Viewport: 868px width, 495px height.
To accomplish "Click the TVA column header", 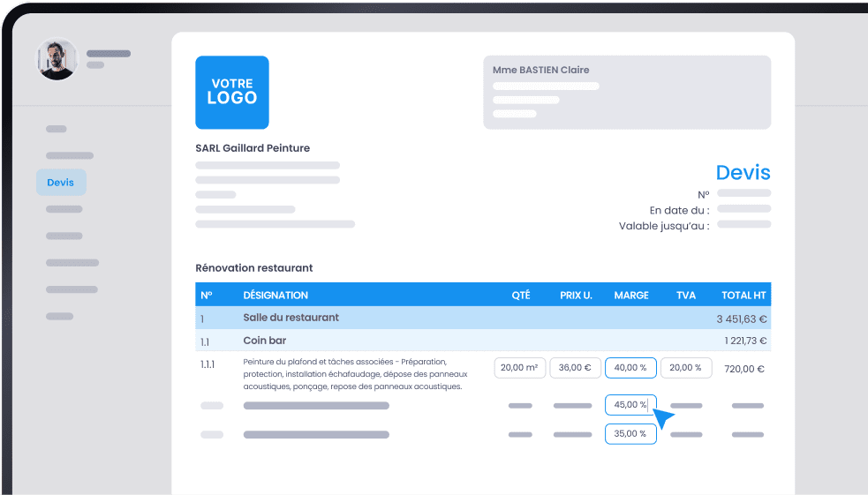I will tap(686, 296).
